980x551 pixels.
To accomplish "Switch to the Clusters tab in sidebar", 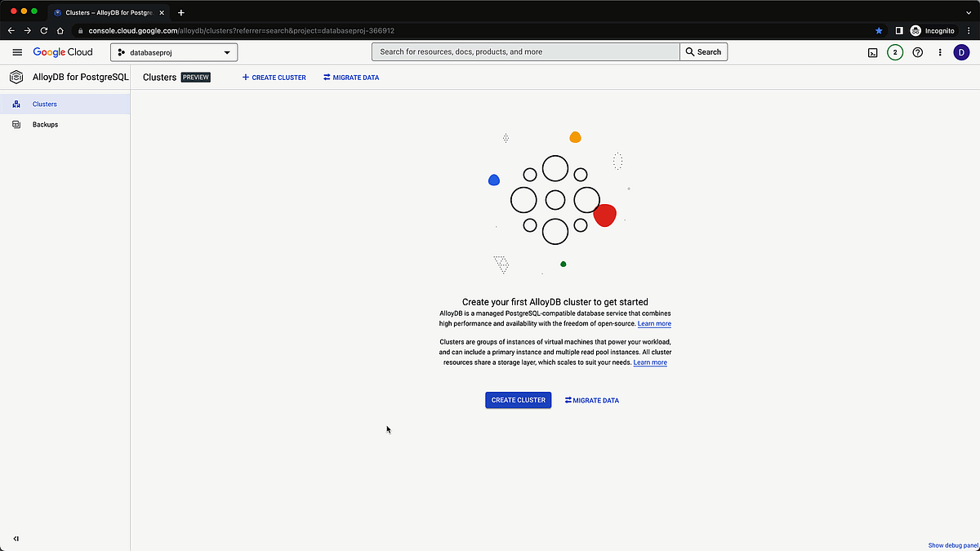I will 45,104.
